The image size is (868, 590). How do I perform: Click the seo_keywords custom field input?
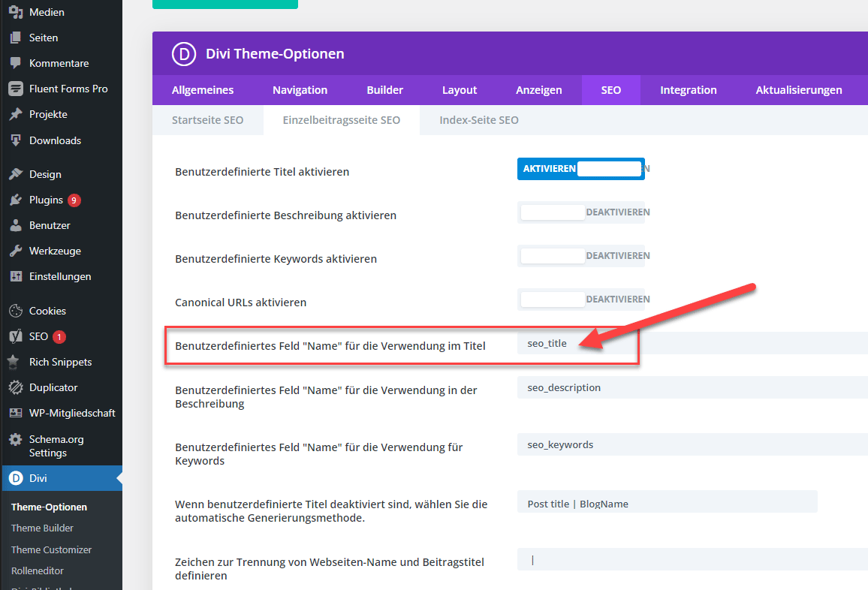point(692,444)
